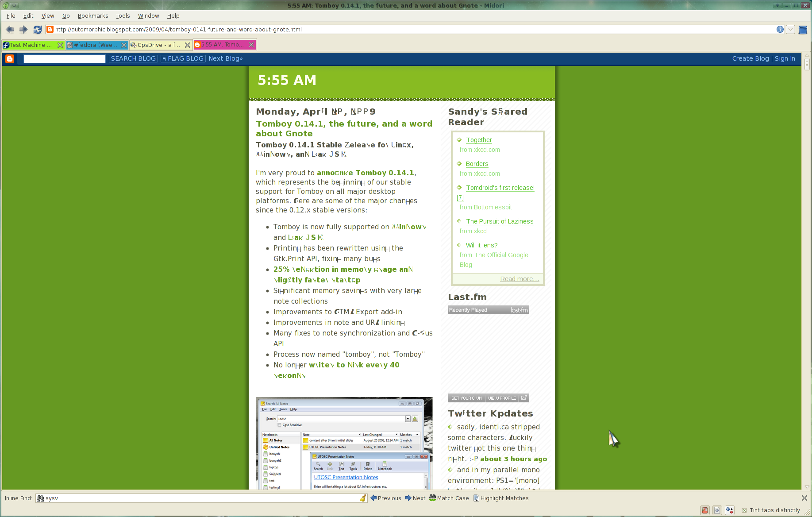
Task: Open the Go menu
Action: 66,15
